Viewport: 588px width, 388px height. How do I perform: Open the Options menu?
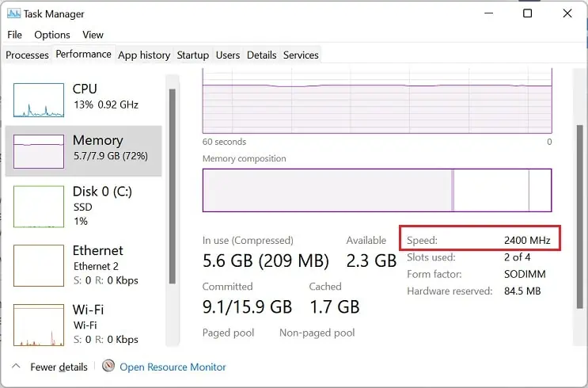click(x=52, y=35)
